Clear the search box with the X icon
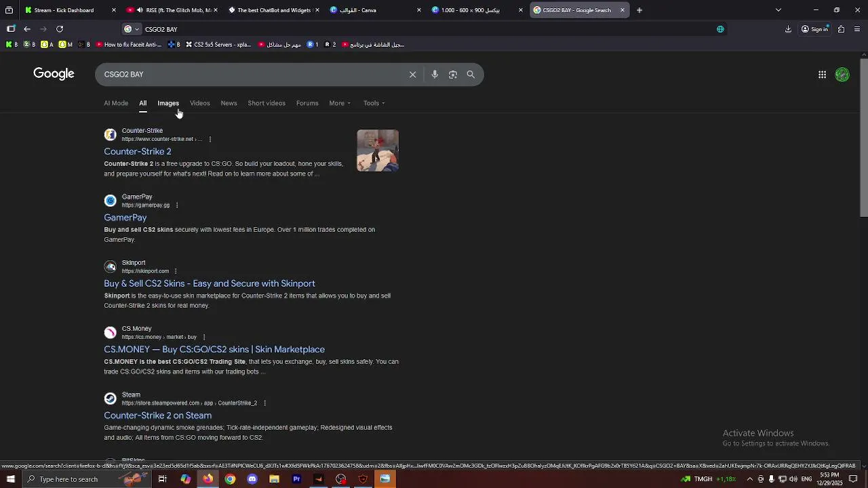Viewport: 868px width, 488px height. [x=412, y=75]
